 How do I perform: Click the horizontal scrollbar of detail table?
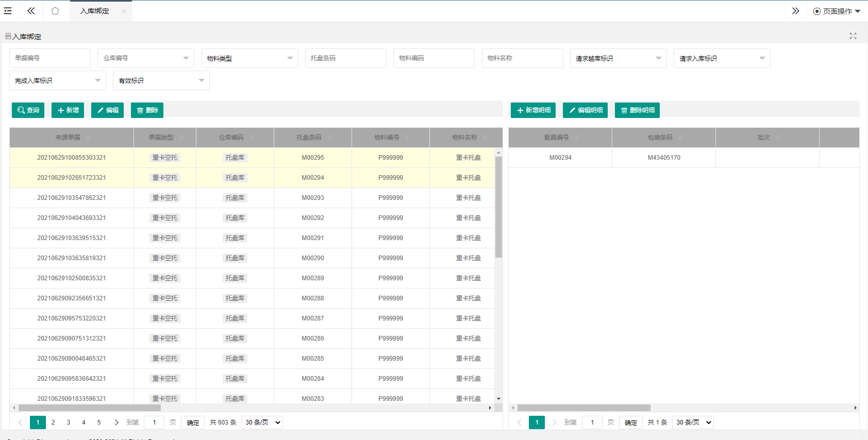tap(584, 408)
